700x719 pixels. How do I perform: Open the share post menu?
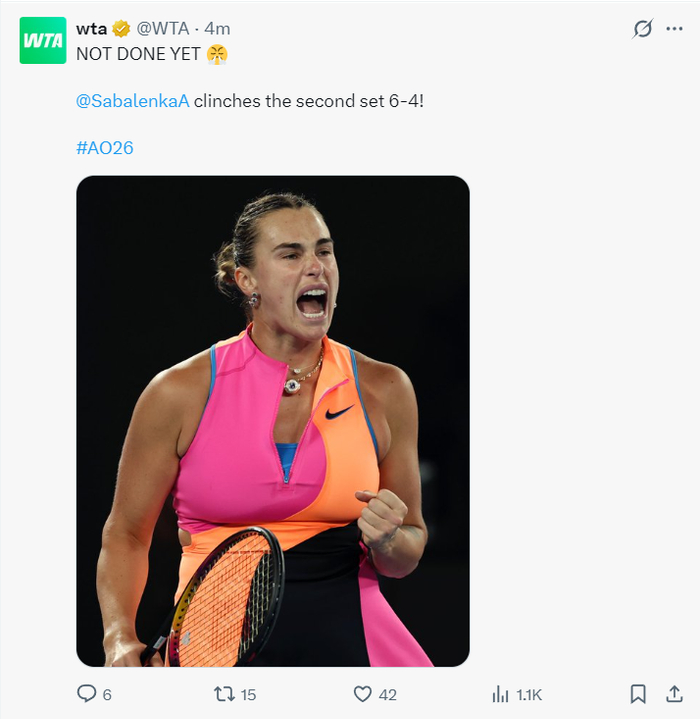click(x=674, y=694)
